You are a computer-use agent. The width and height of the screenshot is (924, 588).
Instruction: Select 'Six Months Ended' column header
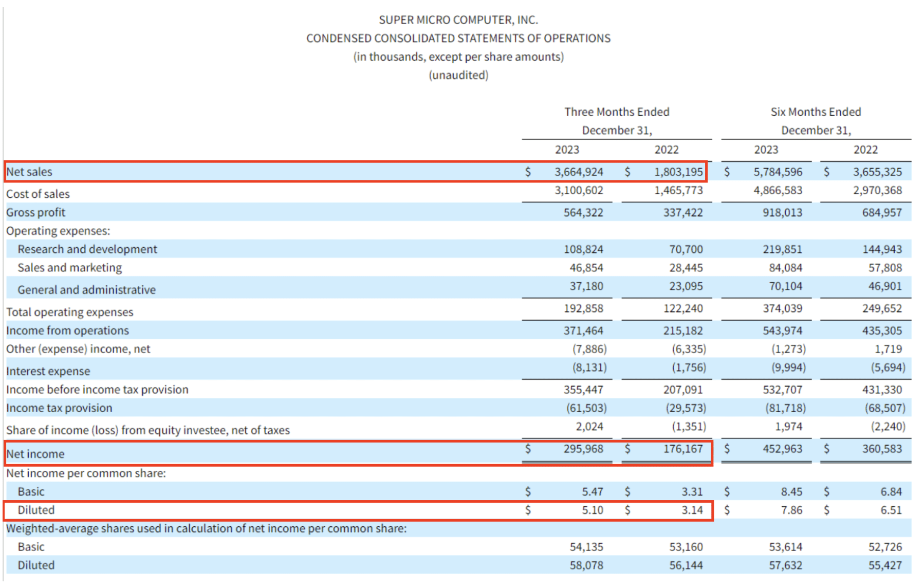pyautogui.click(x=816, y=112)
